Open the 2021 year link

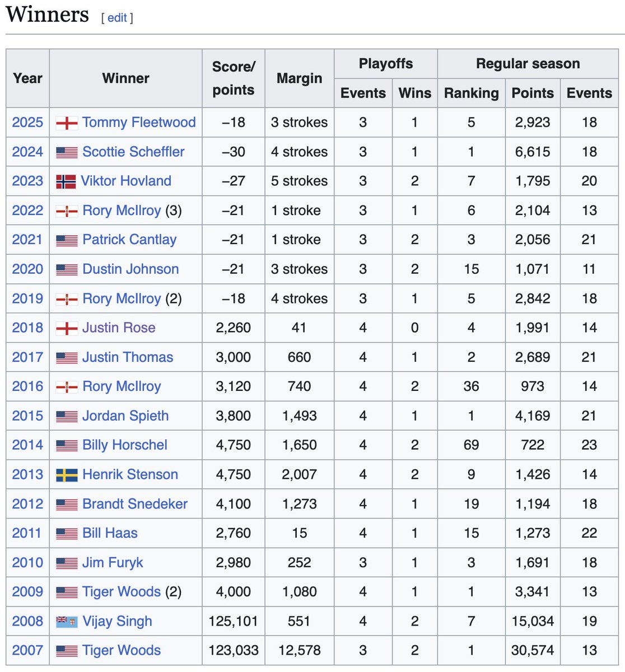[x=27, y=240]
